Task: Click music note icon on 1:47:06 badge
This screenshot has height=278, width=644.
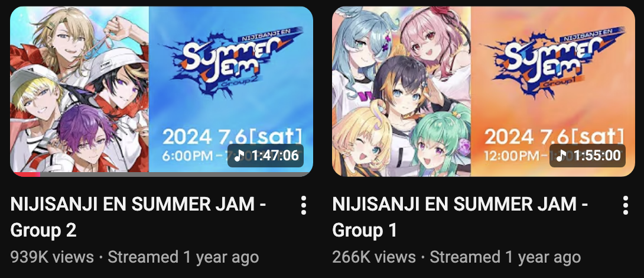Action: [240, 156]
